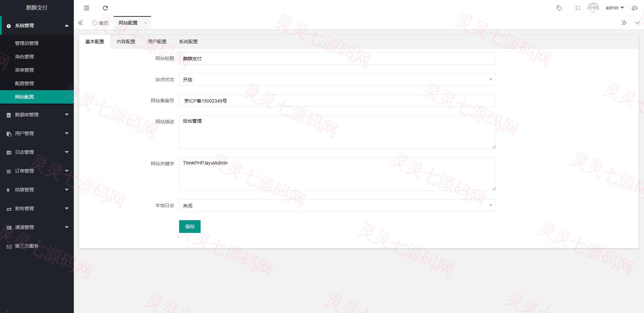
Task: Click the 网站标题 input field
Action: pos(337,58)
